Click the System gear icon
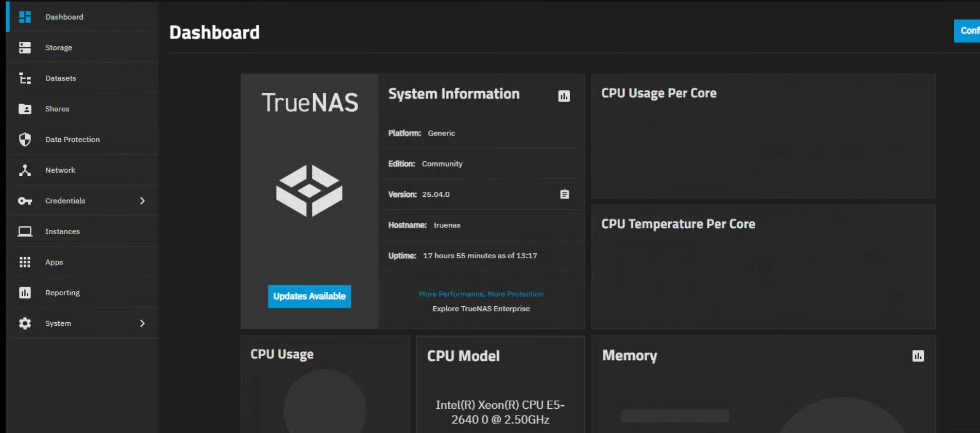Screen dimensions: 980x433 pos(25,323)
